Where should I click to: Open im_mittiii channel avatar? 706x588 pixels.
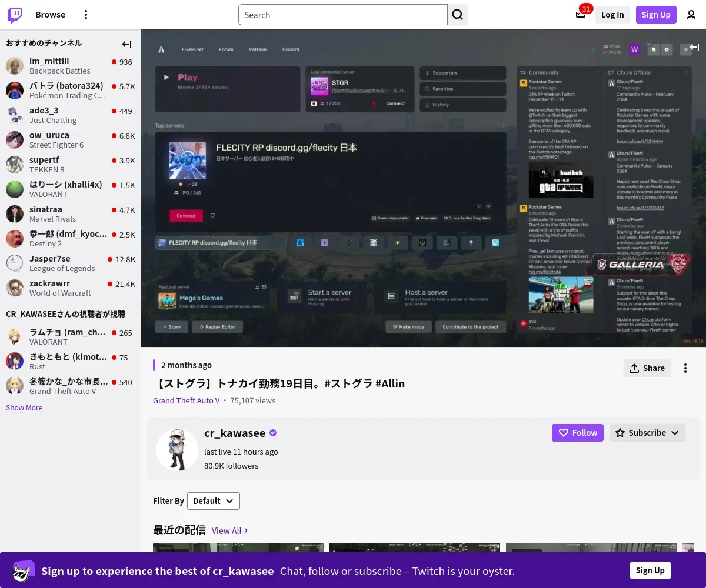click(x=15, y=66)
